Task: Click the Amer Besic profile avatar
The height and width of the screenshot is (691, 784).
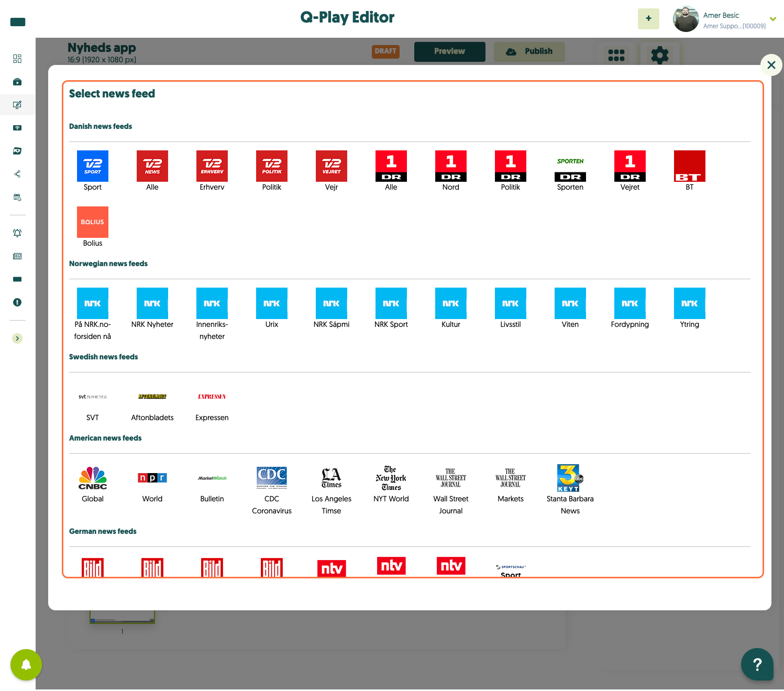Action: coord(686,19)
